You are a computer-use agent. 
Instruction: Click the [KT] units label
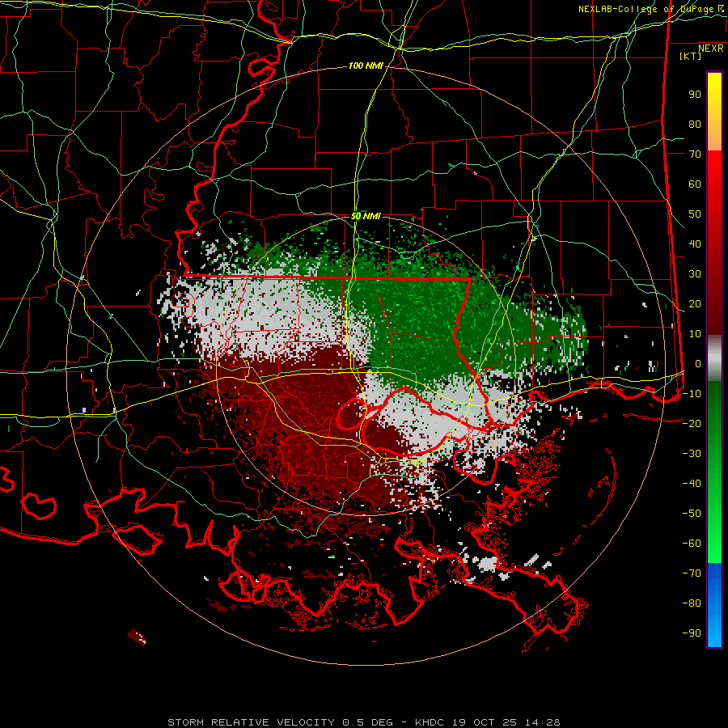pyautogui.click(x=691, y=56)
